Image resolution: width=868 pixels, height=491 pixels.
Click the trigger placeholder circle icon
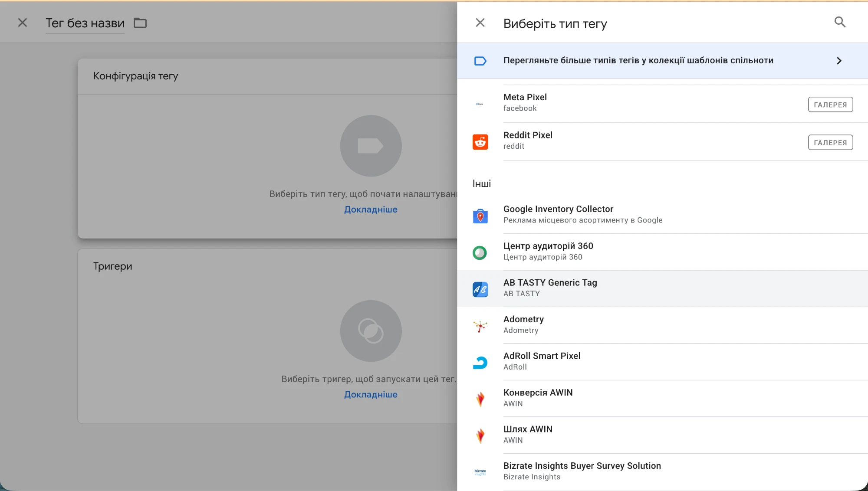tap(371, 331)
